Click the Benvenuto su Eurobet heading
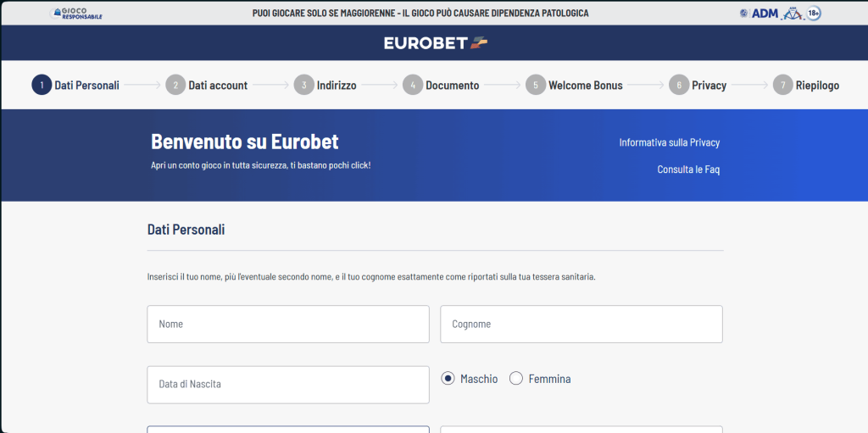Viewport: 868px width, 433px height. [x=245, y=142]
